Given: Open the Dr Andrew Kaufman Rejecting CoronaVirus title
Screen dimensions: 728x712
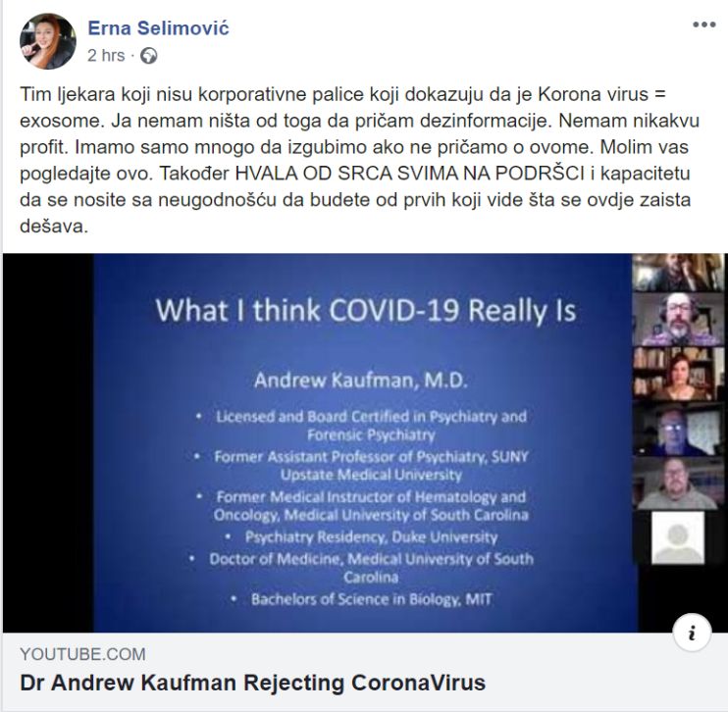Looking at the screenshot, I should pyautogui.click(x=252, y=683).
